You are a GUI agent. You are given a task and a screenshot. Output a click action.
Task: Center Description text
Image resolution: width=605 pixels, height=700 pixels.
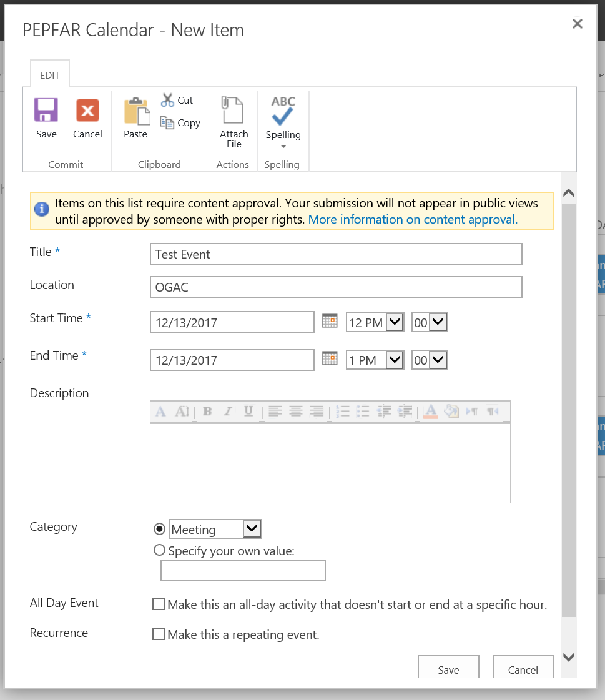295,411
